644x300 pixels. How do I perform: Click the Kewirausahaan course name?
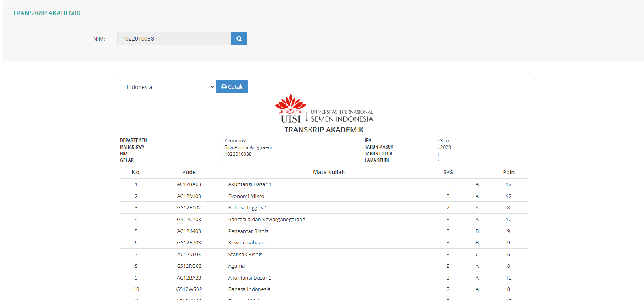(247, 243)
